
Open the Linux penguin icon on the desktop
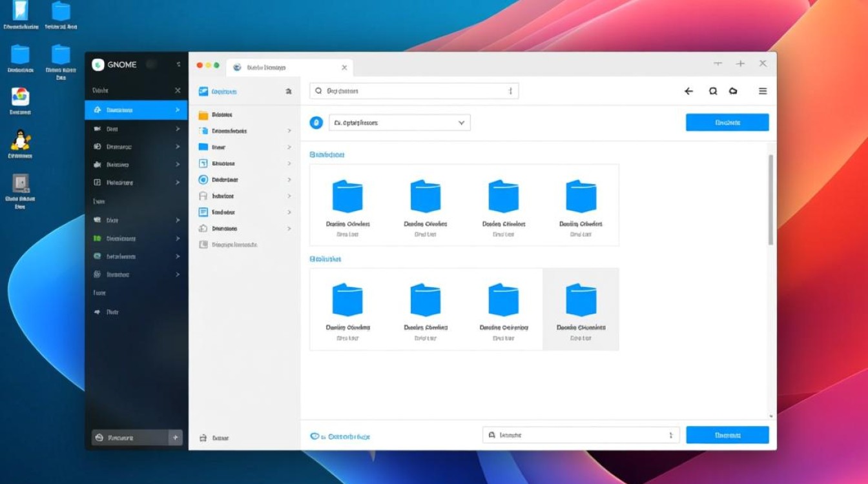point(20,140)
